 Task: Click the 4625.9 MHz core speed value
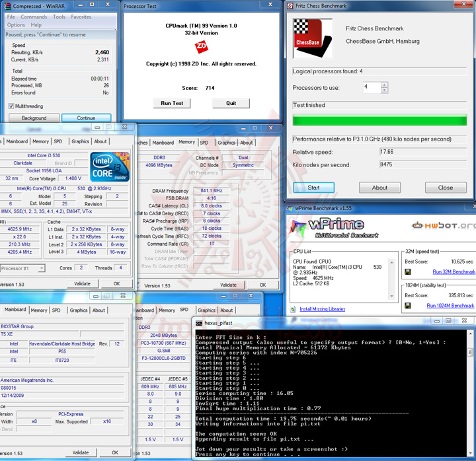click(20, 229)
